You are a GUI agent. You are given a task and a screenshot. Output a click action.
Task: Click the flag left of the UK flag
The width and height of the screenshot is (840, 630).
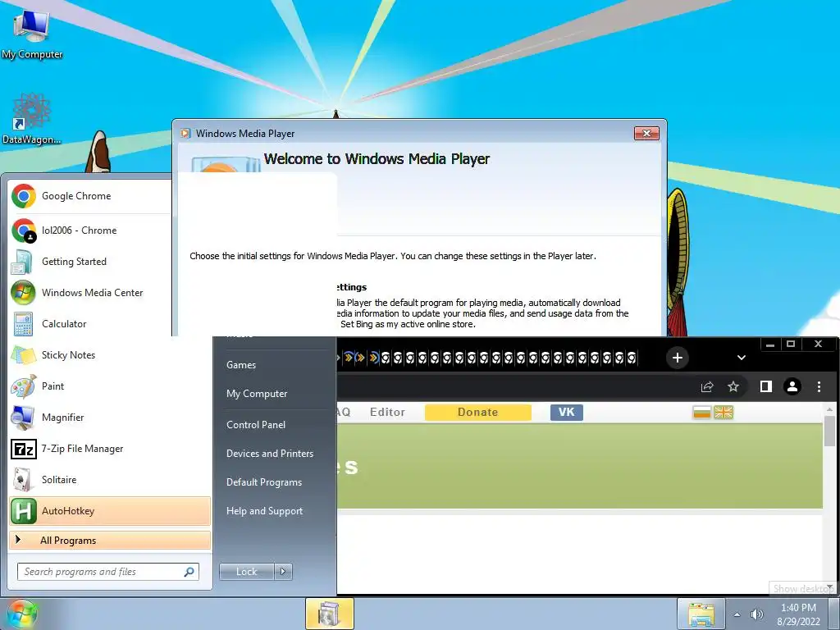point(701,412)
